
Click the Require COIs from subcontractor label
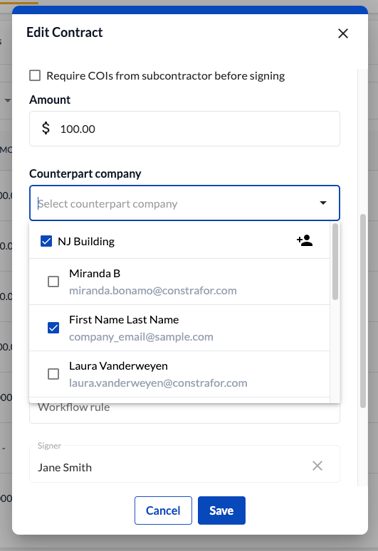(165, 76)
